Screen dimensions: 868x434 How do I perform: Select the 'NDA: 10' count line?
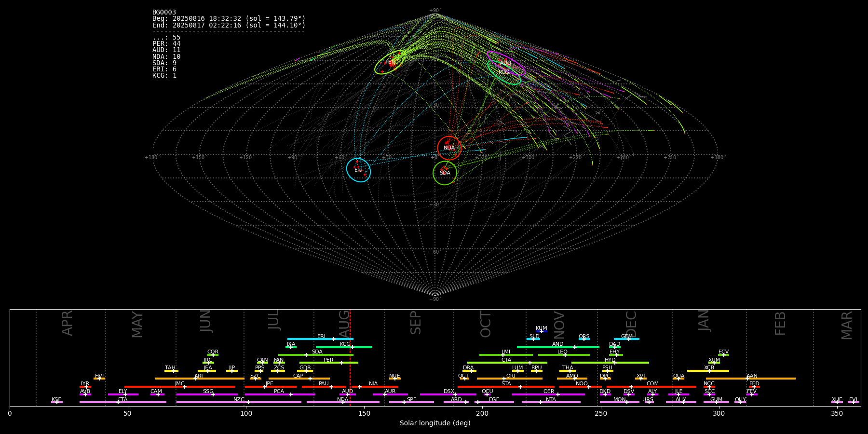click(166, 57)
